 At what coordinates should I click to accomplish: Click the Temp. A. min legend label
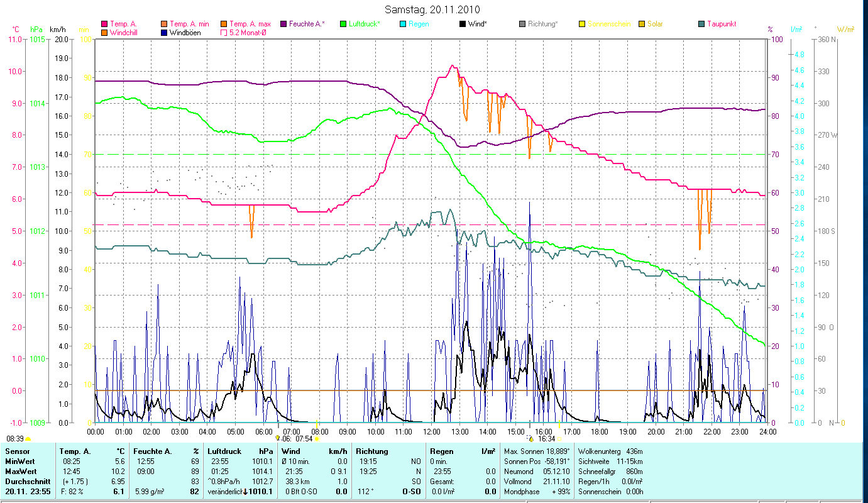(x=189, y=25)
